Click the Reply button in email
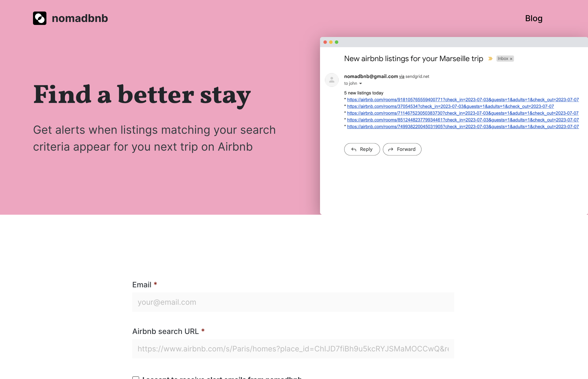588x379 pixels. 361,149
